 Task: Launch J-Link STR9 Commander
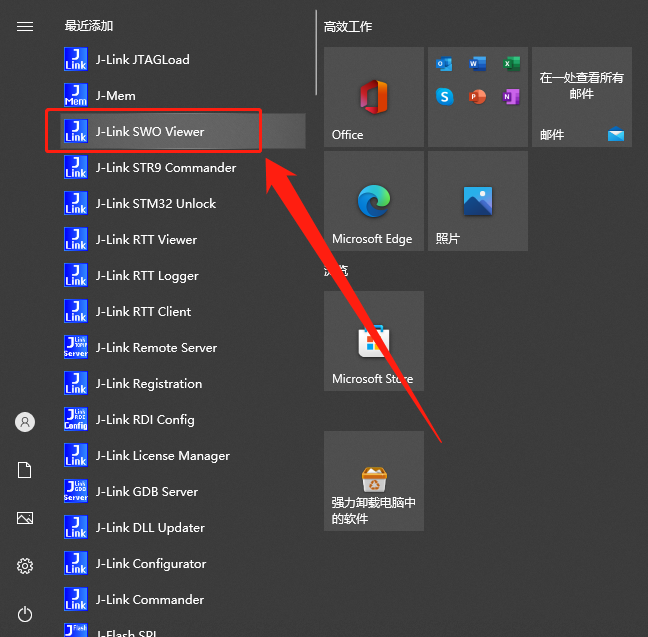[x=183, y=167]
